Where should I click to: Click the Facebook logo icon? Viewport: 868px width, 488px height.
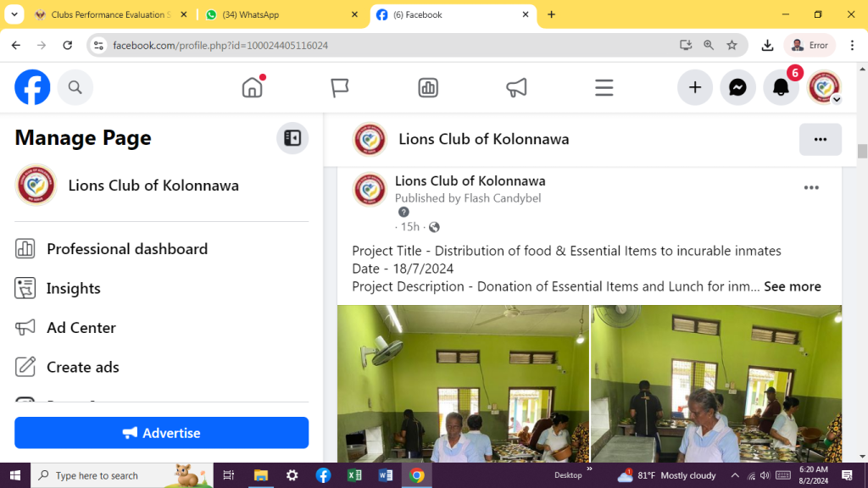pyautogui.click(x=32, y=87)
